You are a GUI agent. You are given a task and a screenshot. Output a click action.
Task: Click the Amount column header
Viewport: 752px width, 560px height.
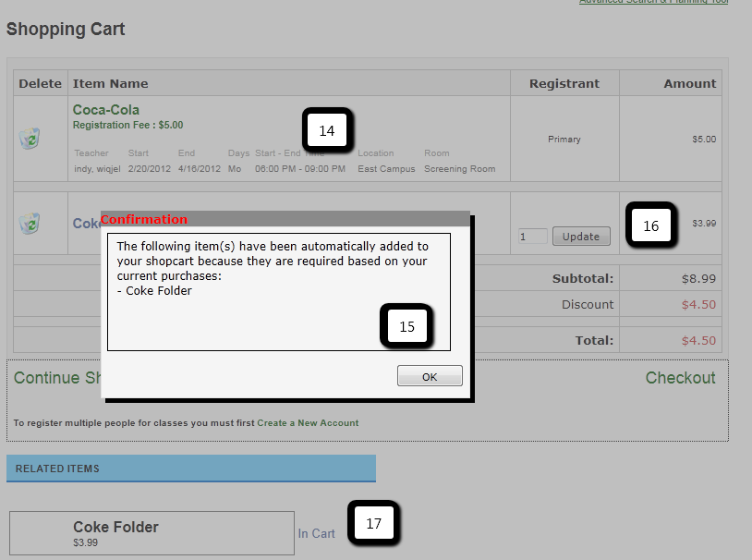coord(689,83)
